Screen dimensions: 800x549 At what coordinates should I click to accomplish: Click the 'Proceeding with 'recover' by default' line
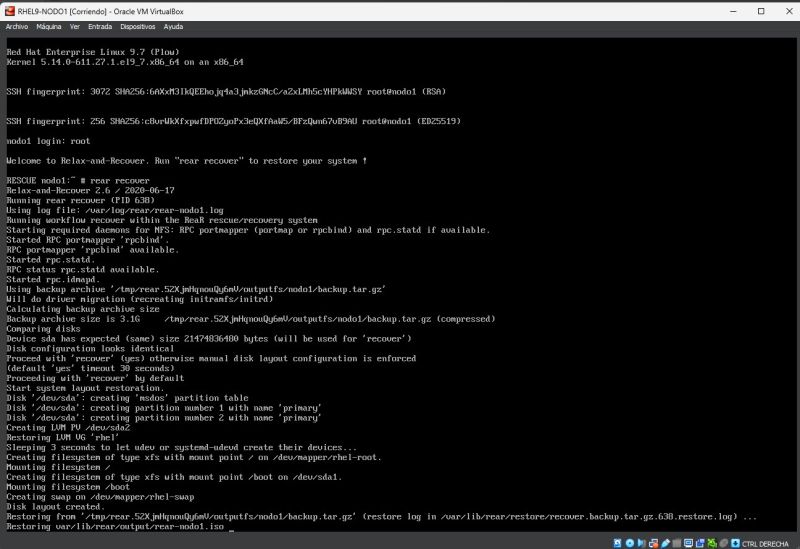95,378
